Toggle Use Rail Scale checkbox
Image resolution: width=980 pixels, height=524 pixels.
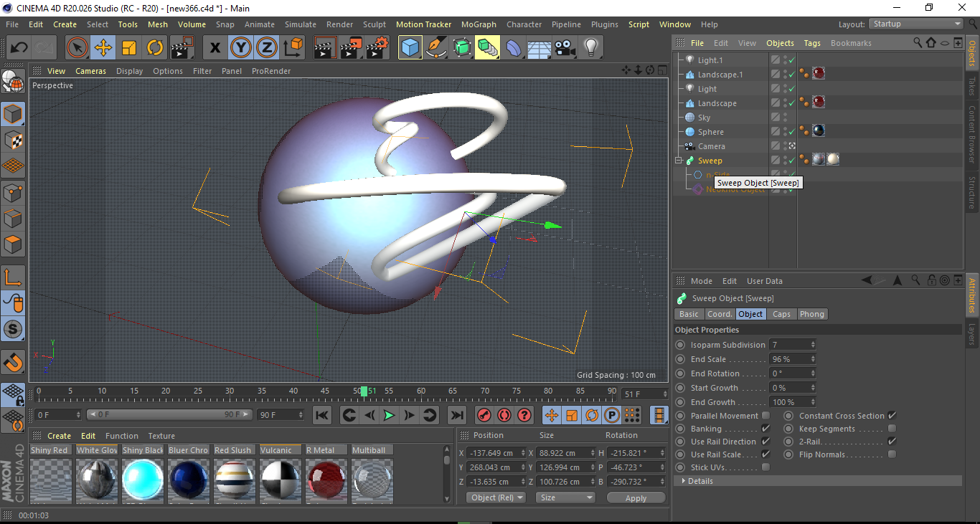(765, 454)
